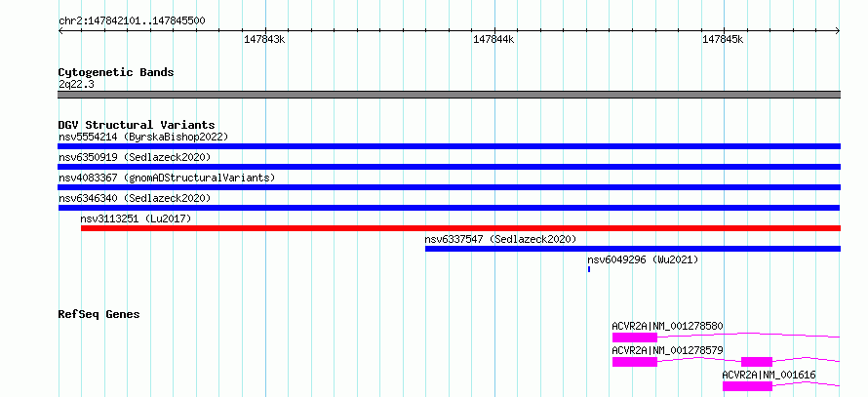Select the blue bar under nsv6337547
The height and width of the screenshot is (397, 868).
(633, 249)
